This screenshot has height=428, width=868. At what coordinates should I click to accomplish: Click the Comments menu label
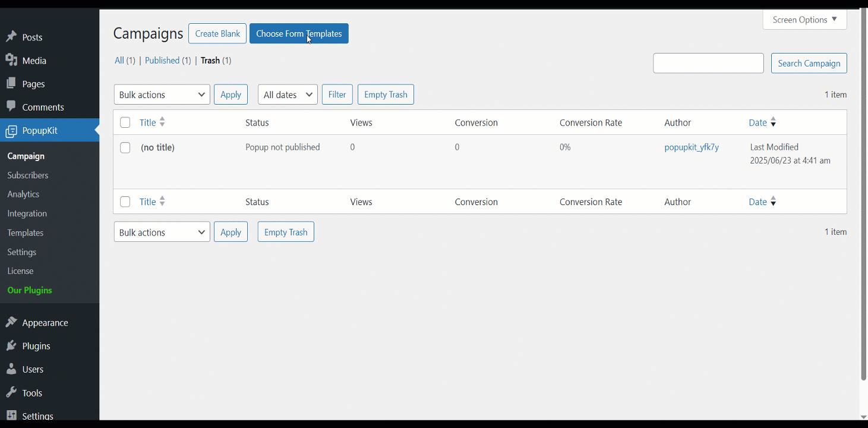43,107
